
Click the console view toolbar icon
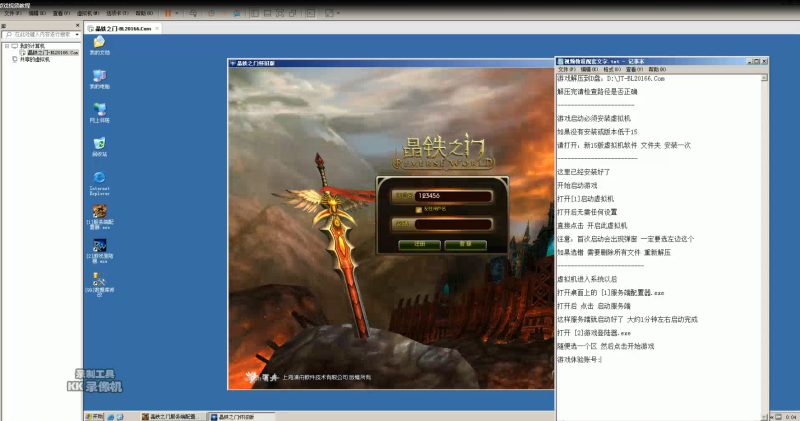[x=311, y=13]
